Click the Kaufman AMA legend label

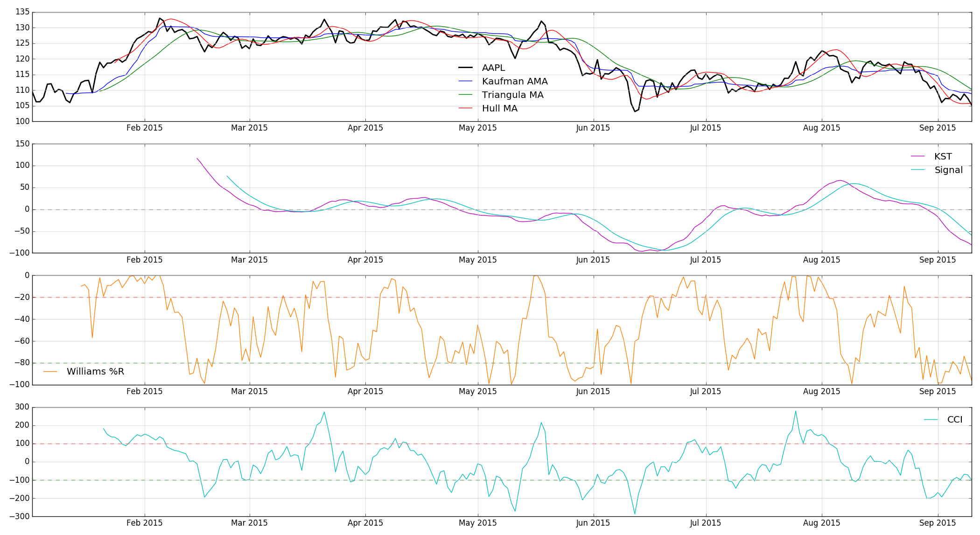click(514, 82)
